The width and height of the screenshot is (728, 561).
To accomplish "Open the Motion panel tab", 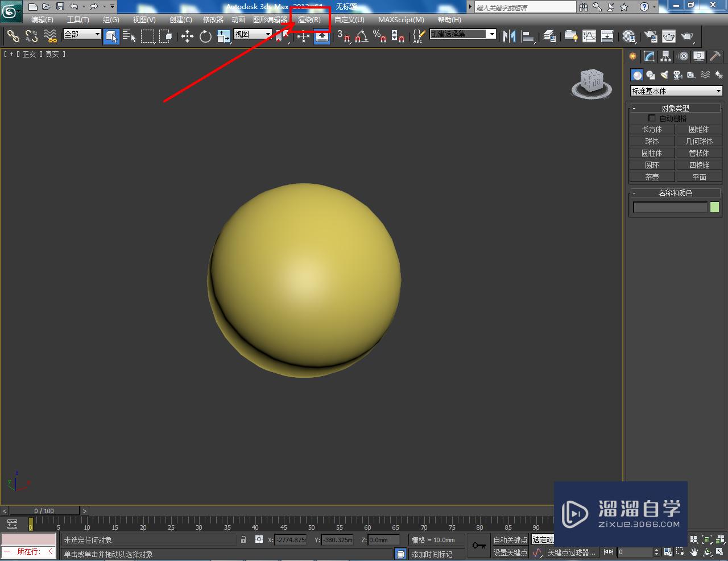I will 683,56.
